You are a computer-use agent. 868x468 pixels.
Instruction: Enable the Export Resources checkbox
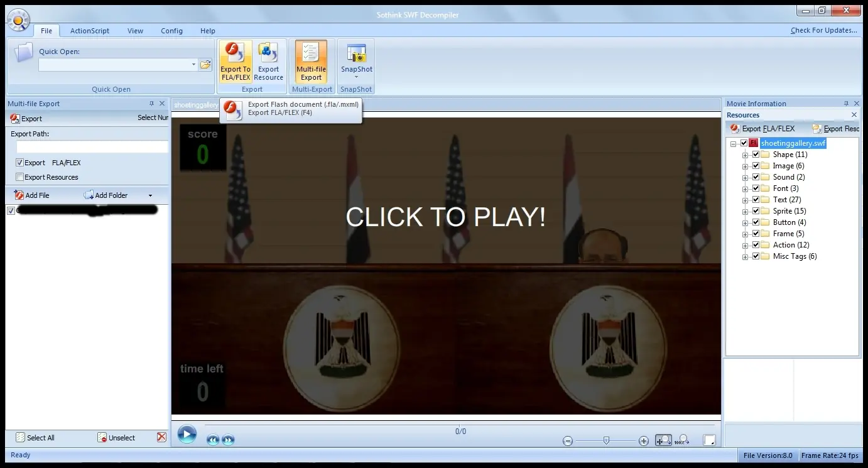pyautogui.click(x=19, y=177)
